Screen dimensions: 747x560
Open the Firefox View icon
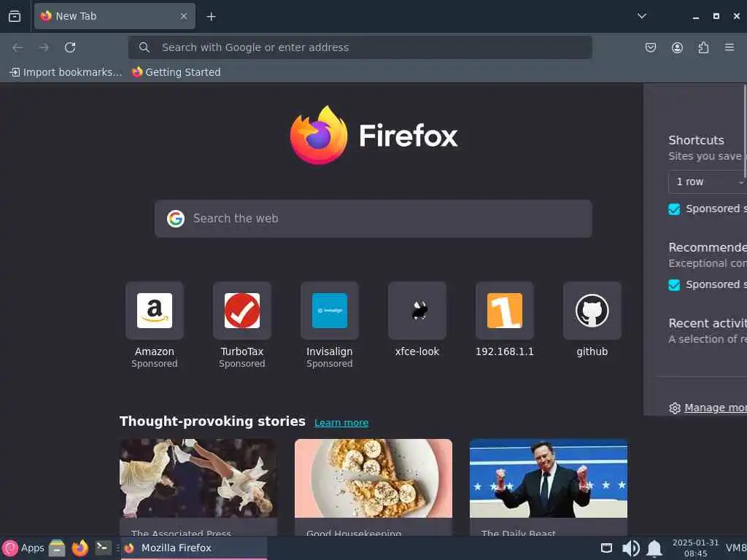tap(15, 16)
